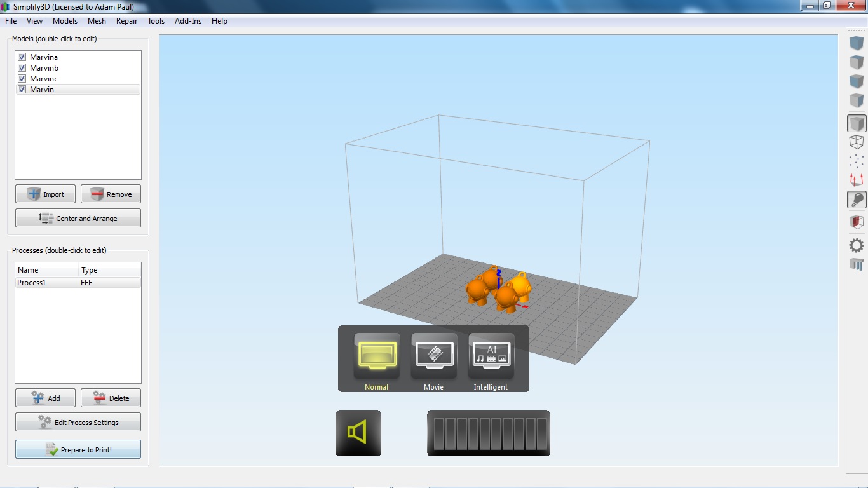Select the top view cube icon
This screenshot has width=868, height=488.
857,62
